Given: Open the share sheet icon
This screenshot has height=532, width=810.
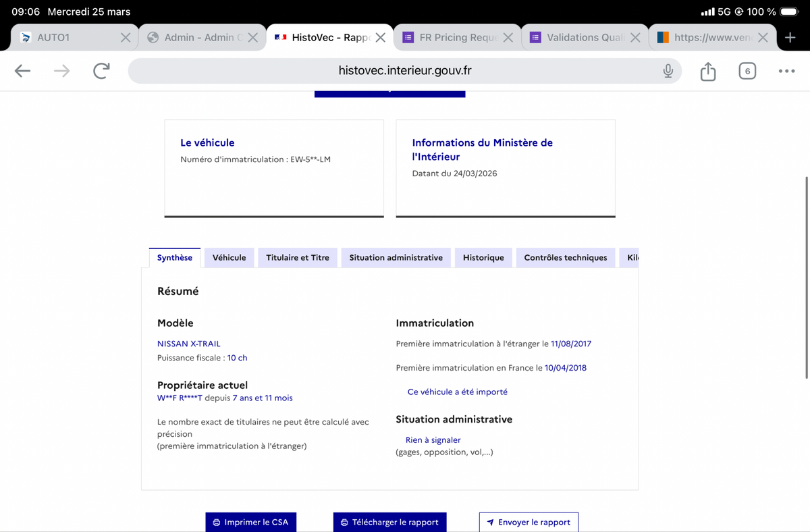Looking at the screenshot, I should tap(707, 71).
